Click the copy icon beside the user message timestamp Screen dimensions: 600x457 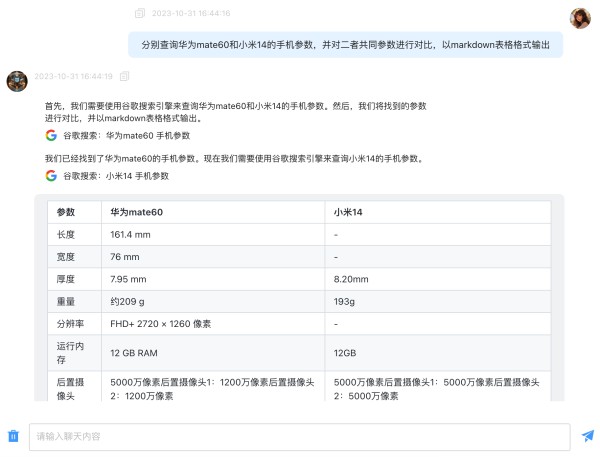click(x=140, y=13)
